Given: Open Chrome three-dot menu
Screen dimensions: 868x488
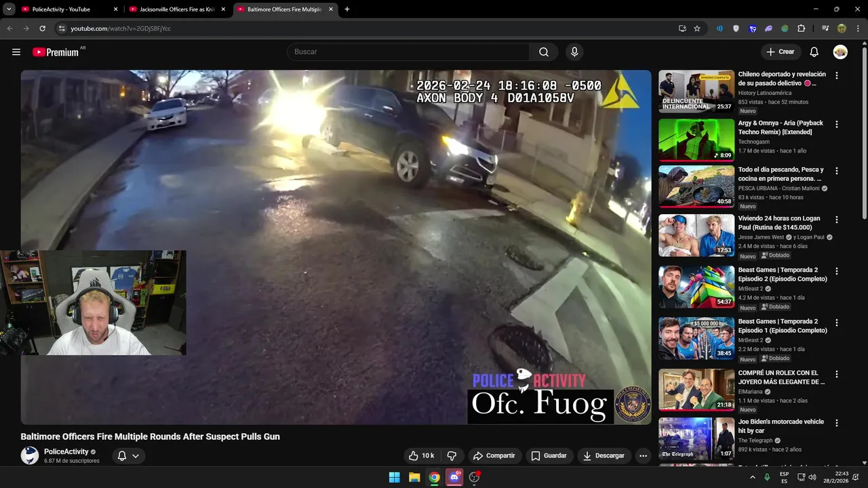Looking at the screenshot, I should coord(858,28).
